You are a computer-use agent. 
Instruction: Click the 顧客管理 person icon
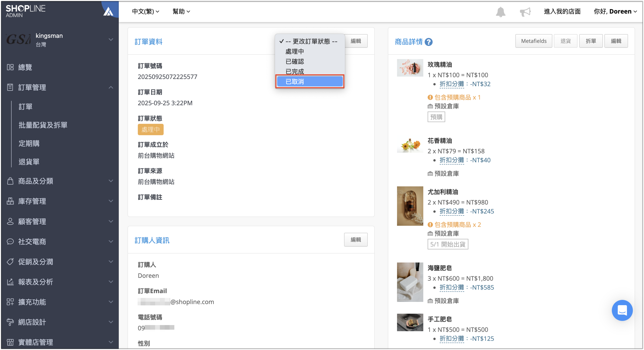[x=10, y=221]
